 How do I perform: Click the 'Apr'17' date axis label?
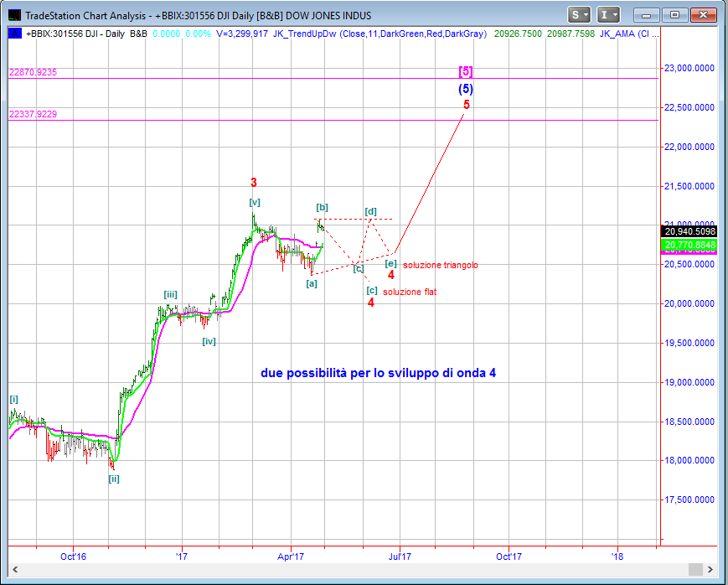291,557
